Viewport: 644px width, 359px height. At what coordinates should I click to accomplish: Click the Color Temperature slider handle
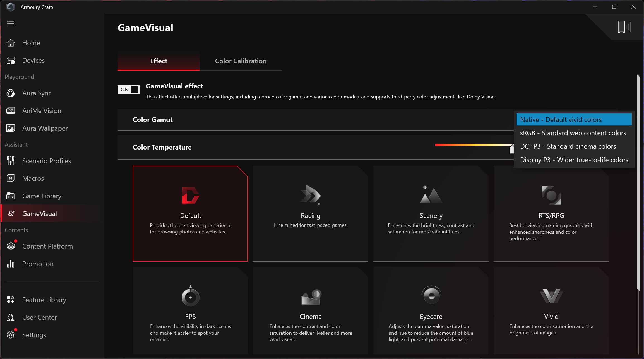511,149
